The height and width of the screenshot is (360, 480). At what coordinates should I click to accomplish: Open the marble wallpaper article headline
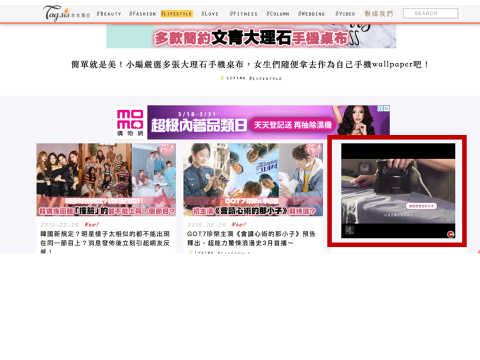click(251, 64)
